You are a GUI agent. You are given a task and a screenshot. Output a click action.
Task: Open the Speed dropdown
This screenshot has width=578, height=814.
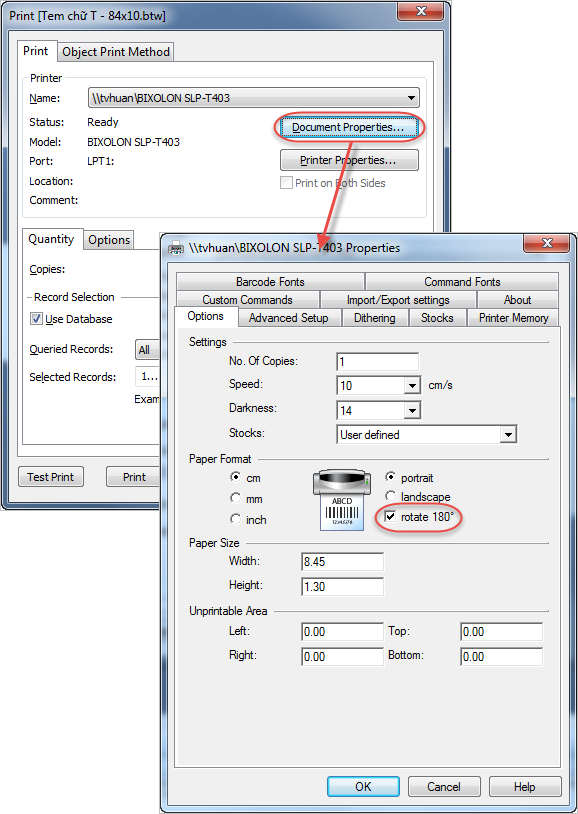pos(412,386)
